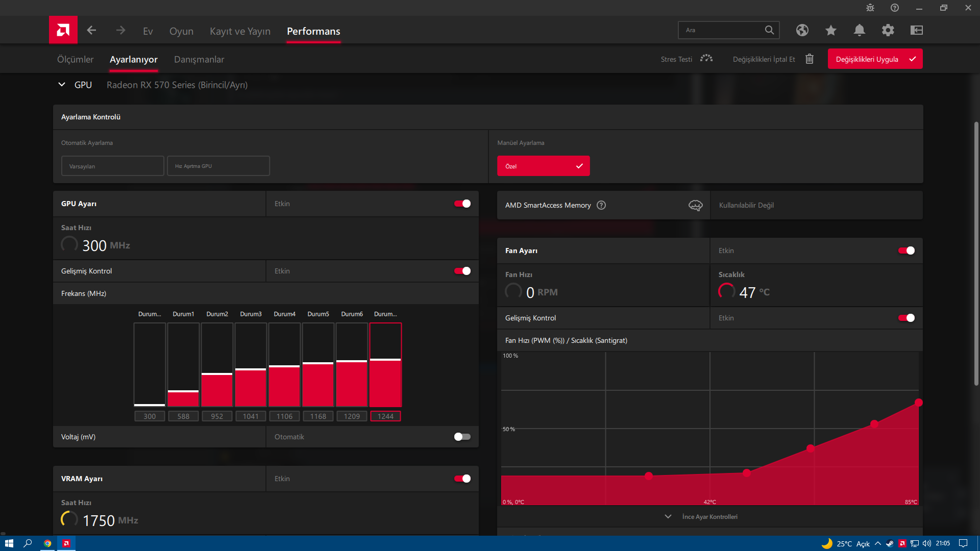
Task: Click the Durum7 frequency slider bar
Action: coord(385,365)
